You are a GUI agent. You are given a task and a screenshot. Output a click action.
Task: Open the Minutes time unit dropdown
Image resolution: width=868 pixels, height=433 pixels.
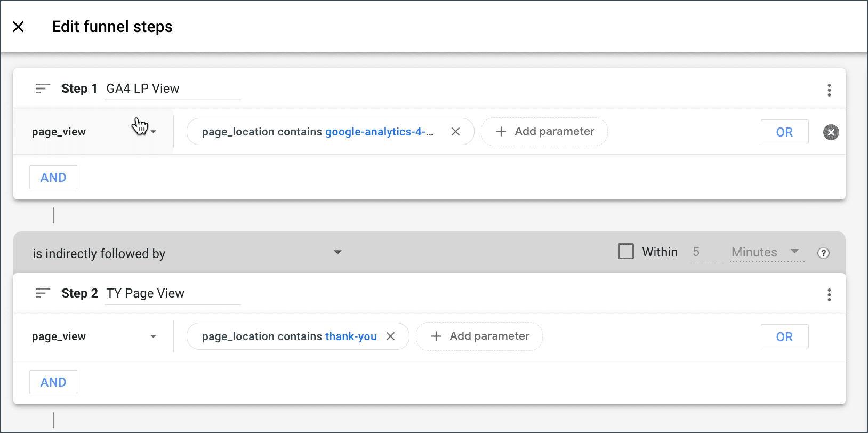[794, 252]
